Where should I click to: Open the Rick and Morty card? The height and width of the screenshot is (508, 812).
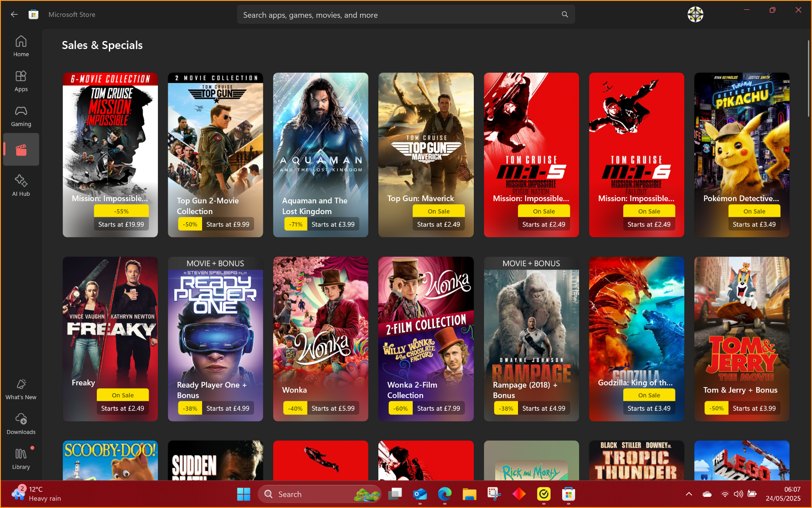click(531, 460)
